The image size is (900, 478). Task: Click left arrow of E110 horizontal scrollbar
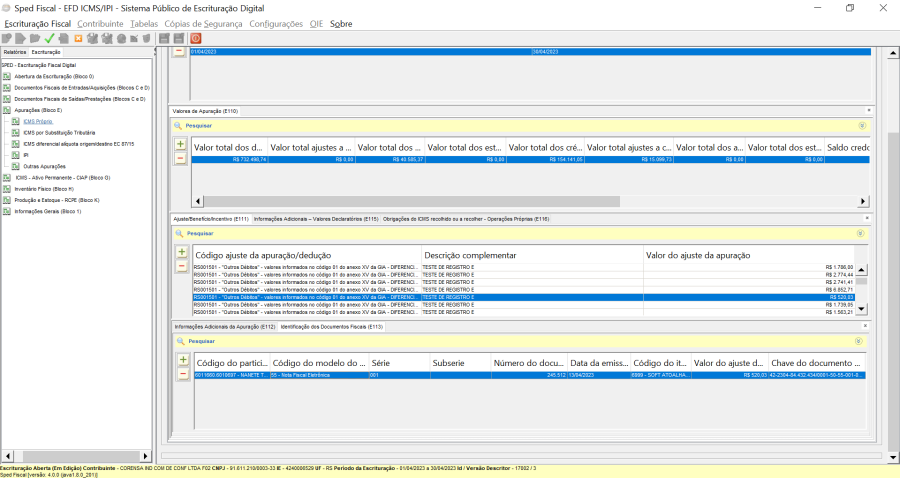pos(198,201)
